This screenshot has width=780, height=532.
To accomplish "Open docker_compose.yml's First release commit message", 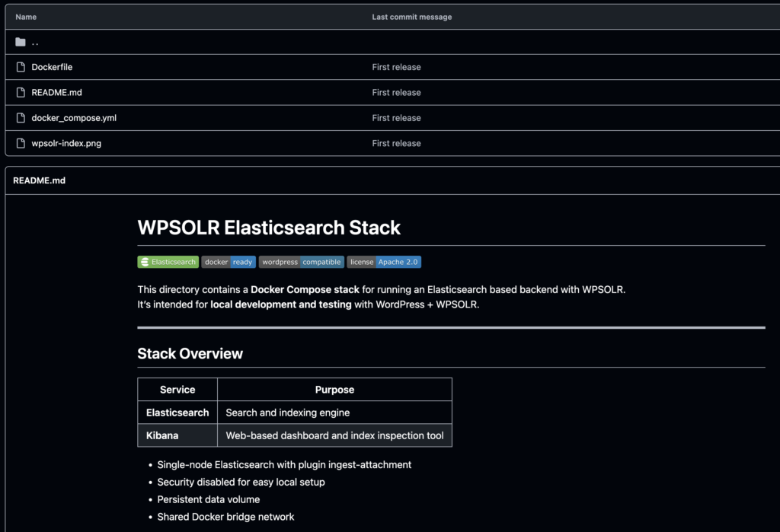I will point(396,118).
